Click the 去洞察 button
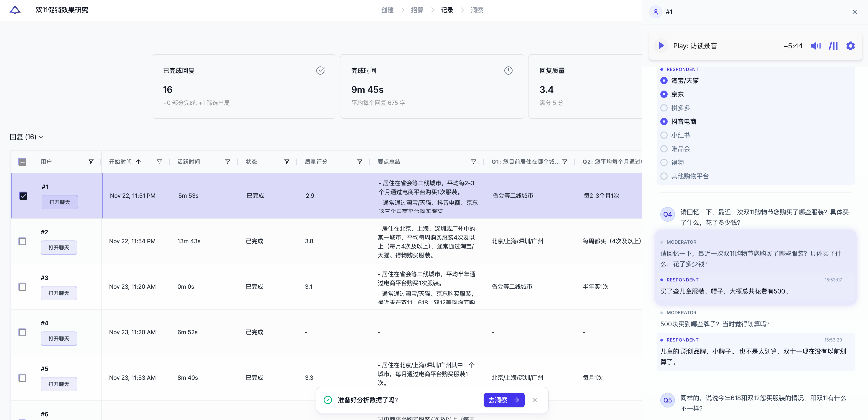The width and height of the screenshot is (868, 420). point(504,400)
